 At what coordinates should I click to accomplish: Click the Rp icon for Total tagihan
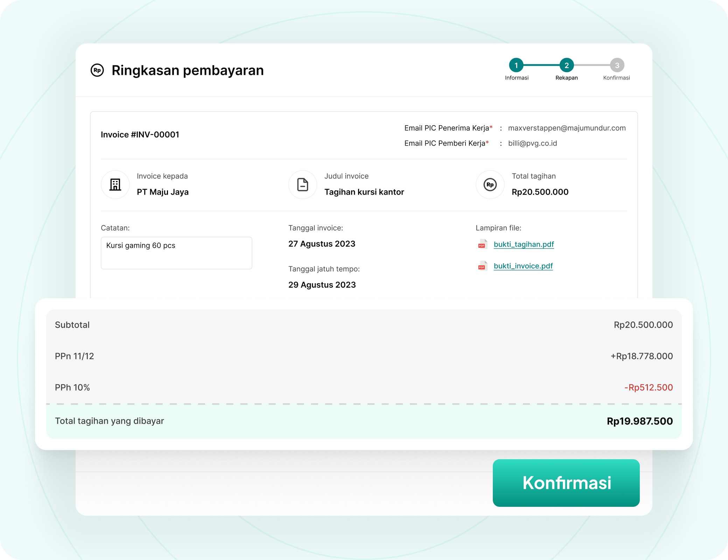(490, 184)
